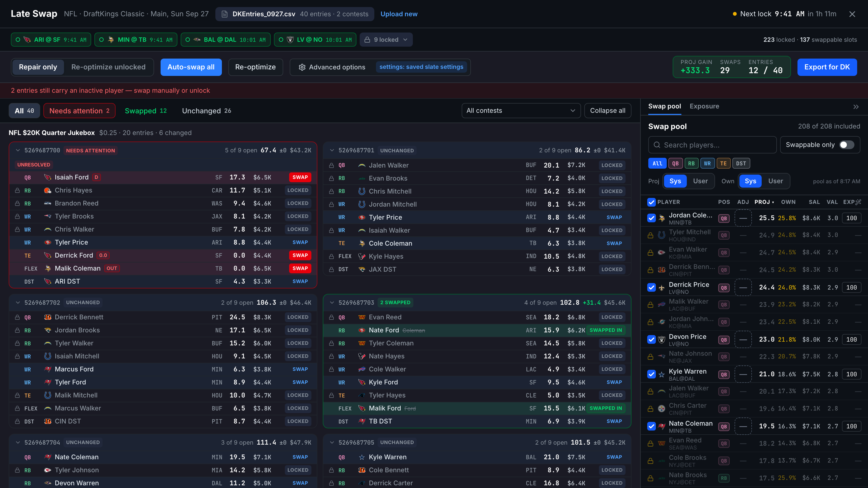Show the Swapped 12 entries tab
The width and height of the screenshot is (868, 488).
[x=146, y=111]
